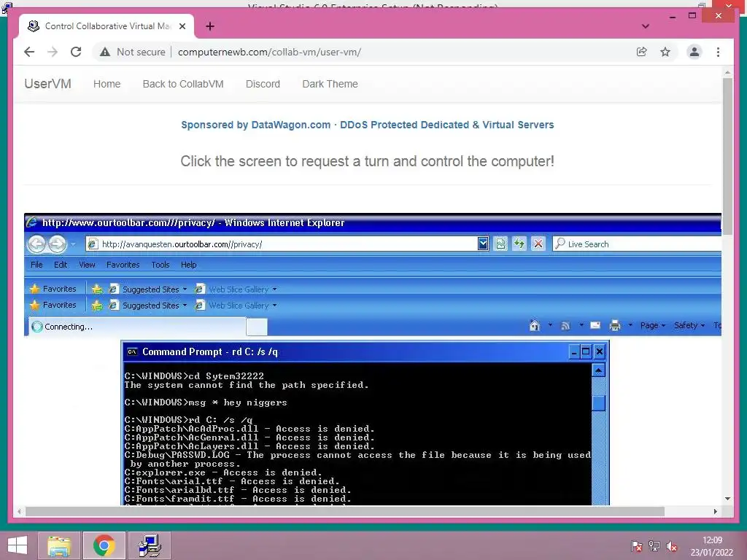Open the IE Edit menu

click(61, 265)
